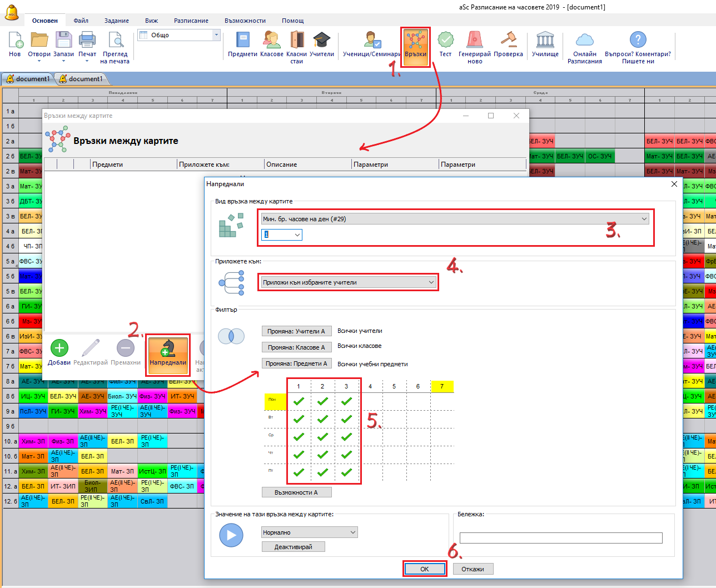The width and height of the screenshot is (716, 588).
Task: Toggle Friday period 3 checkmark cell
Action: pyautogui.click(x=346, y=472)
